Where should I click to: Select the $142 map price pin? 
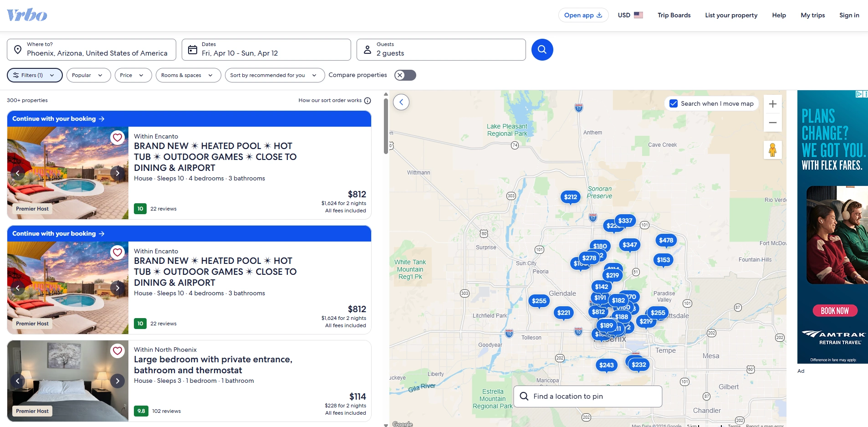coord(602,287)
